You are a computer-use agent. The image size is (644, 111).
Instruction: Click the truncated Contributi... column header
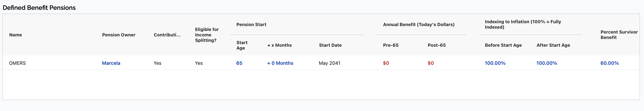[x=167, y=35]
